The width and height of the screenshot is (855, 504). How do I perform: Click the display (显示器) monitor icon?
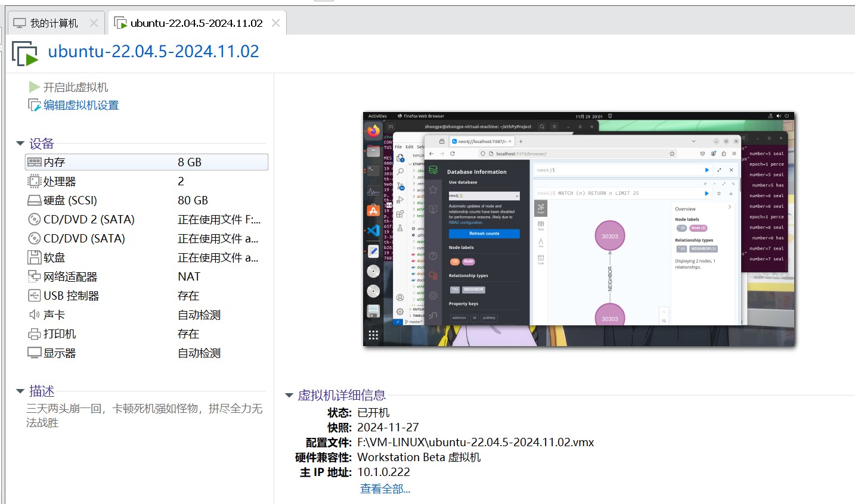pos(34,353)
